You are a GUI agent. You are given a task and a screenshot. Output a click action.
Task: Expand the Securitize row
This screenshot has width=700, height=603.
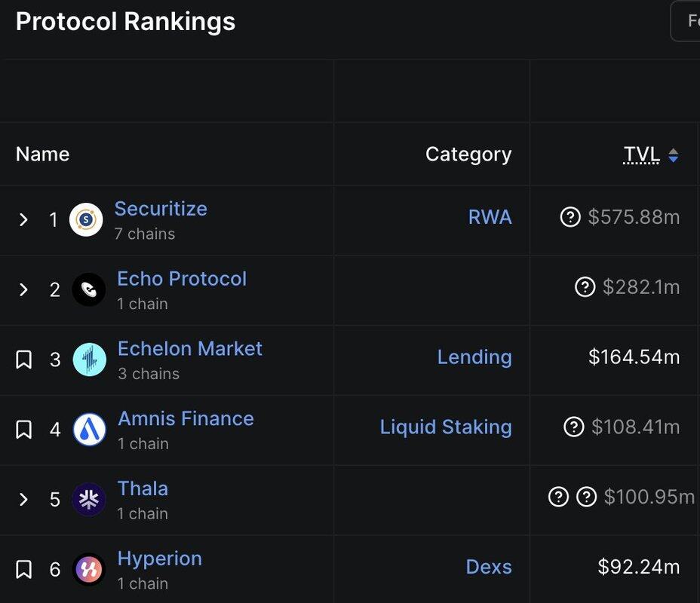click(24, 219)
